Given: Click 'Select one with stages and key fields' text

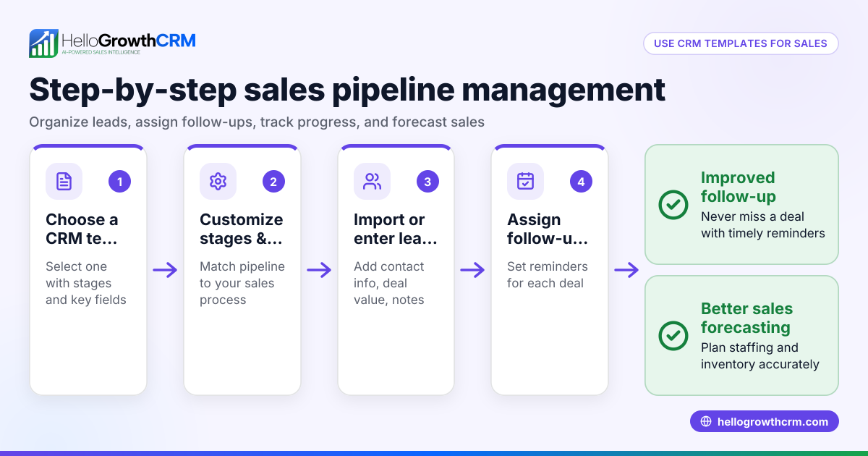Looking at the screenshot, I should click(86, 283).
